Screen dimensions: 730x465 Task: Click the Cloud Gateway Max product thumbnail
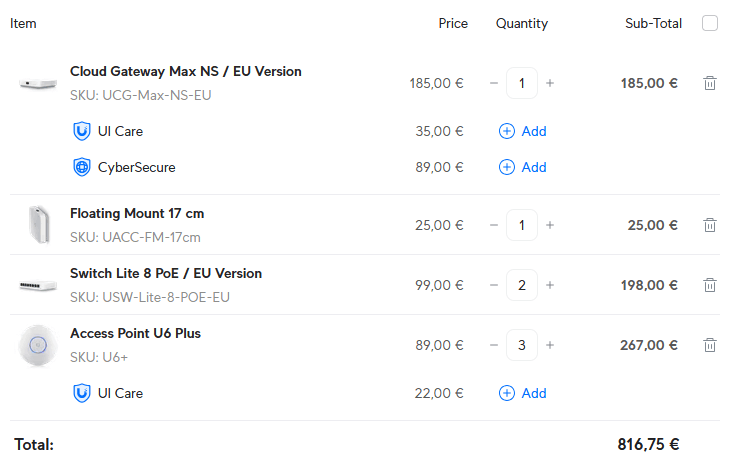point(38,83)
